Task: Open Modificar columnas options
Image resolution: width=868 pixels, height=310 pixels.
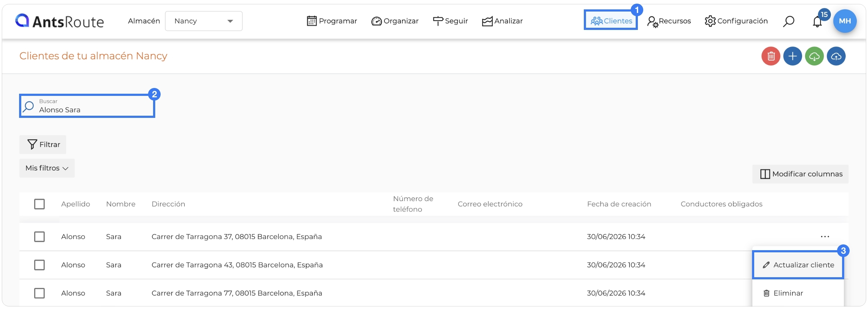Action: 800,174
